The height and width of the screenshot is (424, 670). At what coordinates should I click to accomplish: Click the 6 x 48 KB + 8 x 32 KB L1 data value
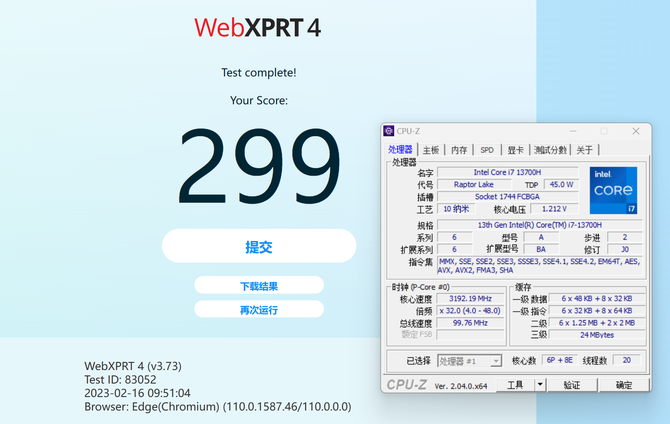click(x=597, y=298)
